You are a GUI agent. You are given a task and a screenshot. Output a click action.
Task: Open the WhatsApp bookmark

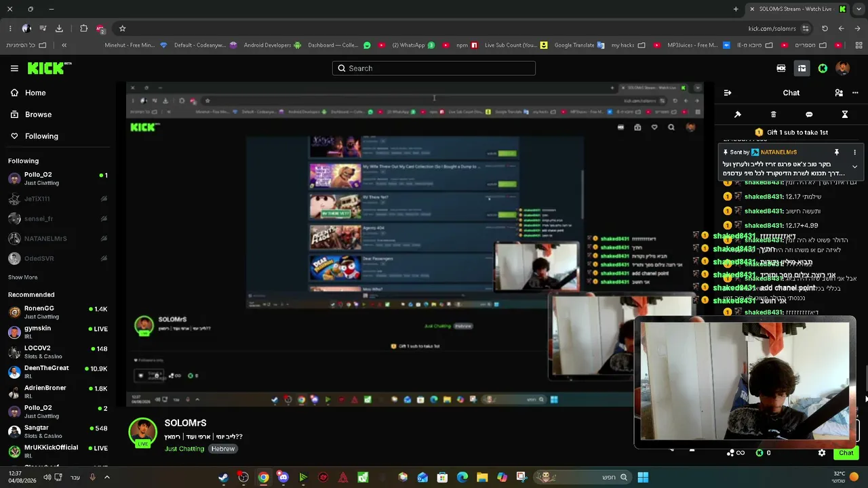(413, 45)
